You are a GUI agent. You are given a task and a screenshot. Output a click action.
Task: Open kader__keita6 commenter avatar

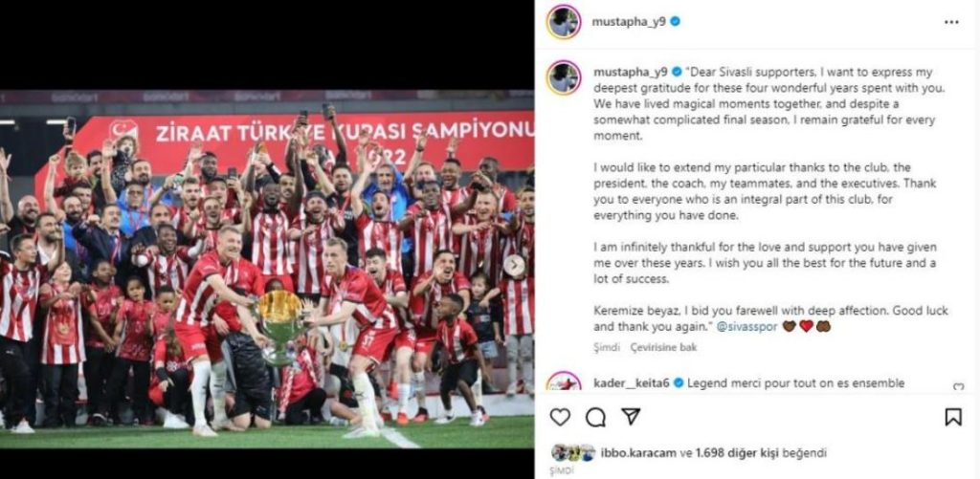click(564, 383)
